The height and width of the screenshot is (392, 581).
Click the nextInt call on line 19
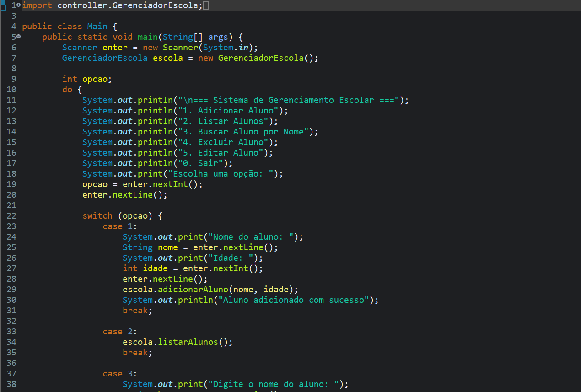click(x=170, y=184)
